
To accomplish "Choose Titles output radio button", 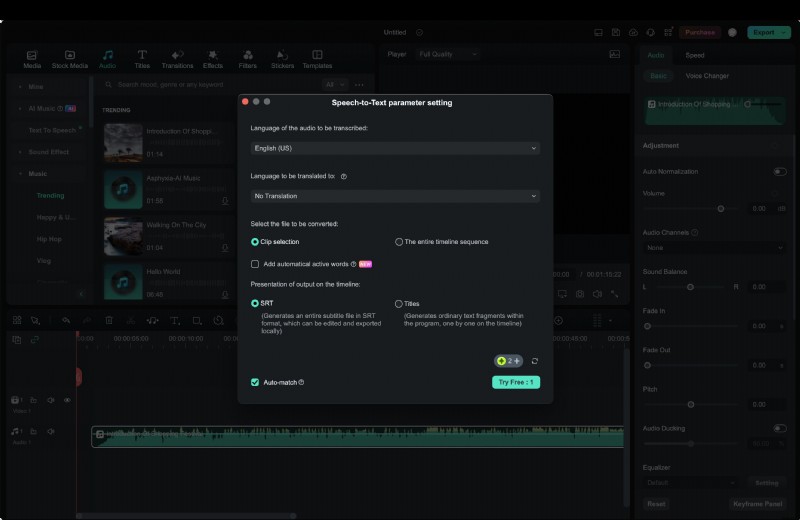I will click(x=399, y=303).
